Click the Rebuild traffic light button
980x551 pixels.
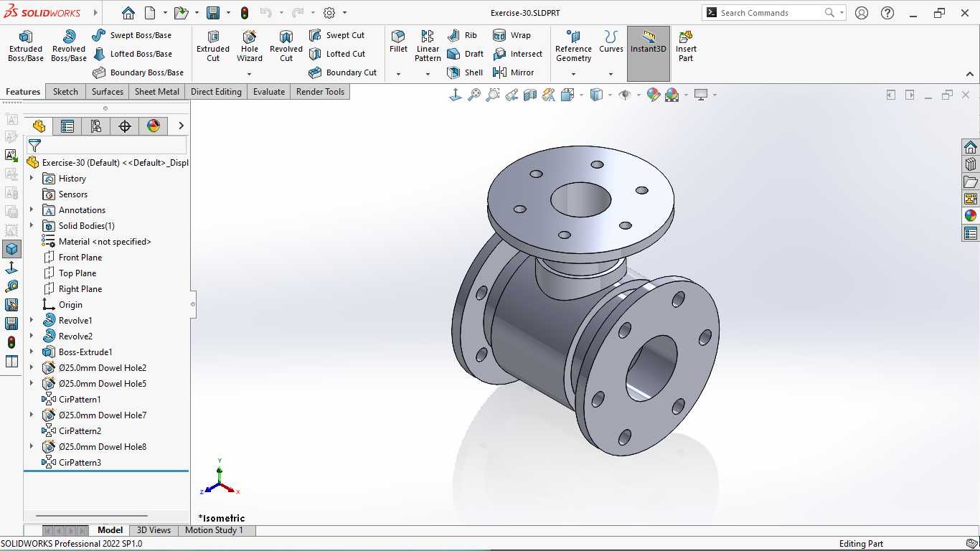pos(245,13)
